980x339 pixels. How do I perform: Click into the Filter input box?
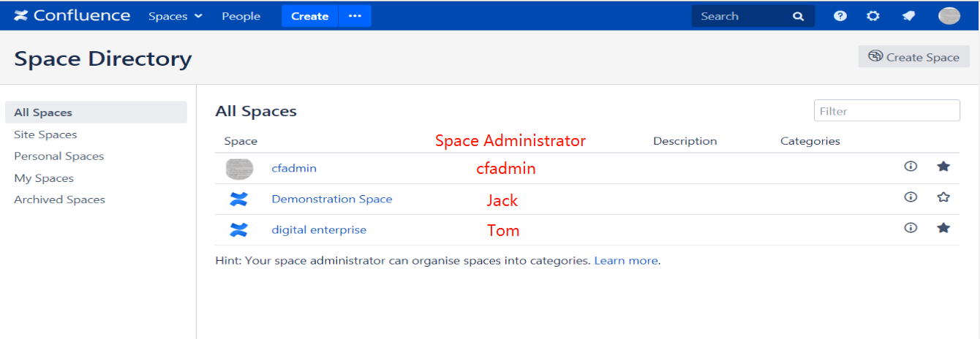[x=886, y=111]
